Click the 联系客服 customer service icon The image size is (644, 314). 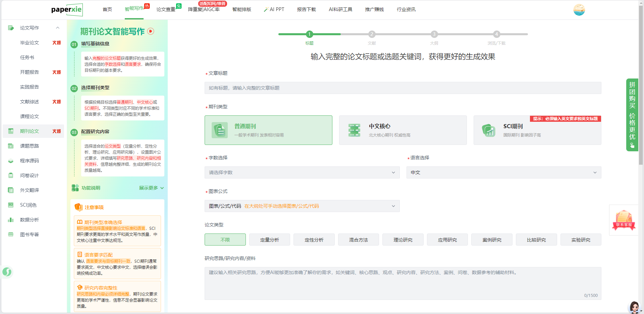pos(624,220)
